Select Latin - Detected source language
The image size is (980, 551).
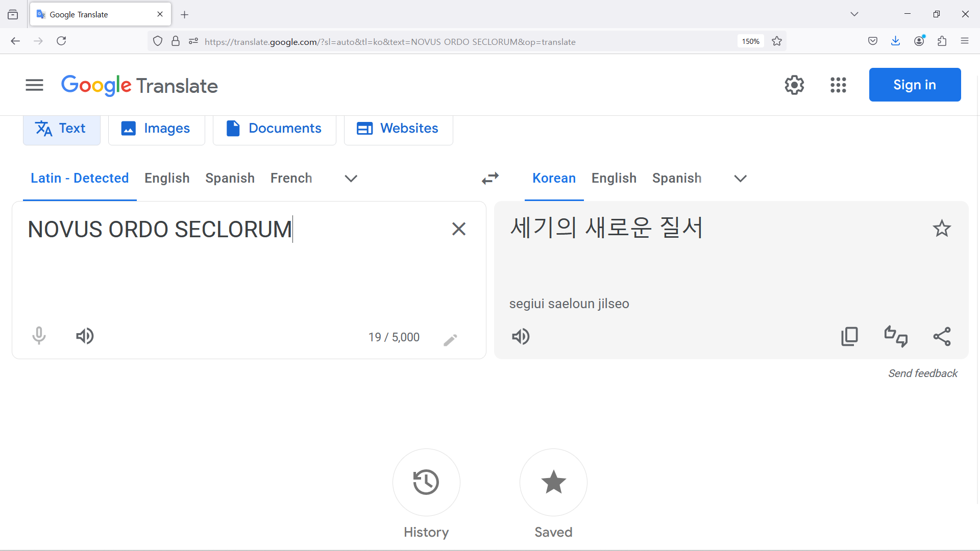[x=80, y=178]
